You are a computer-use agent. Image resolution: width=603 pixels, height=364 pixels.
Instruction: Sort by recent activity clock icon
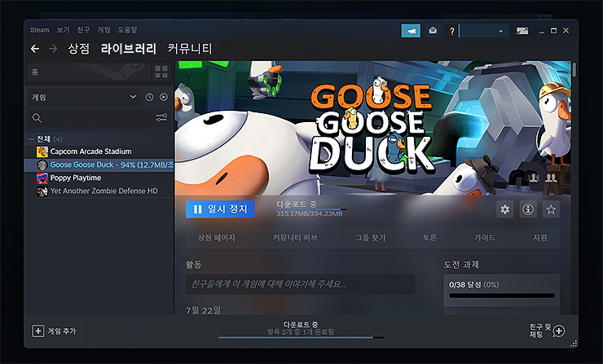[149, 97]
